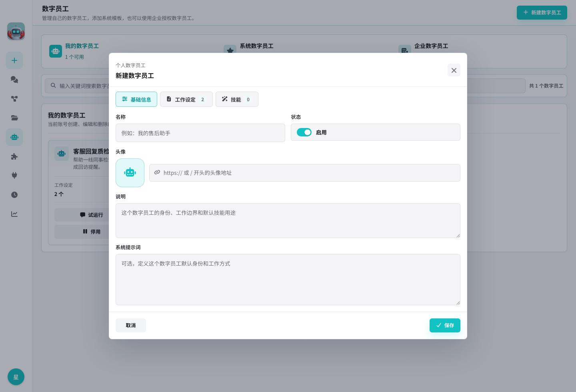Select 企业数字员工 category tab
This screenshot has width=576, height=392.
431,46
